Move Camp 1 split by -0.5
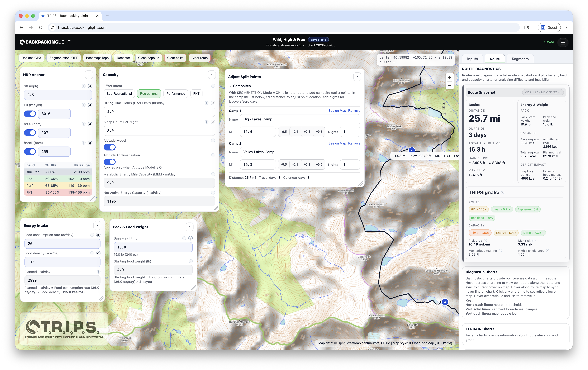This screenshot has height=370, width=588. (x=284, y=132)
